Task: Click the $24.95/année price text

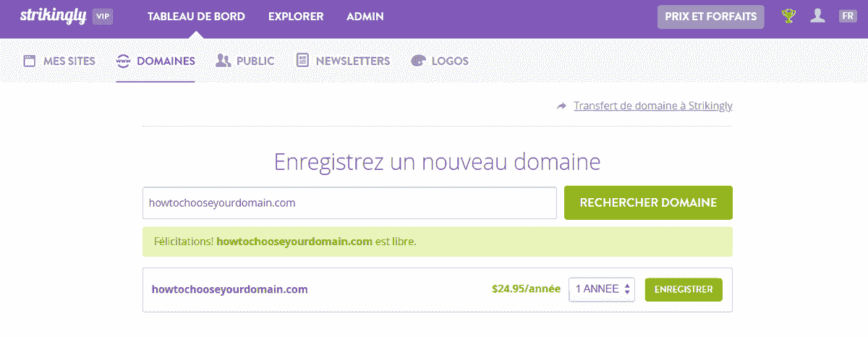Action: [x=526, y=289]
